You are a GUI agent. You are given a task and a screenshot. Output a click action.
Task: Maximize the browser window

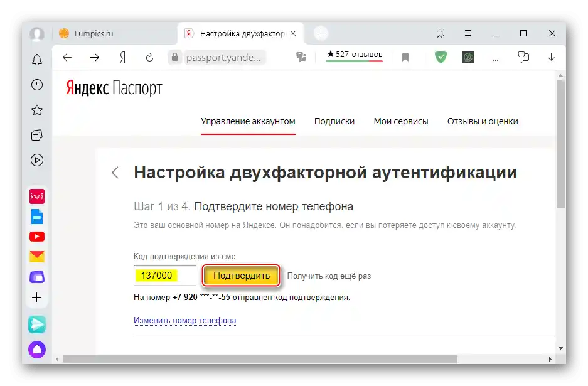click(523, 33)
